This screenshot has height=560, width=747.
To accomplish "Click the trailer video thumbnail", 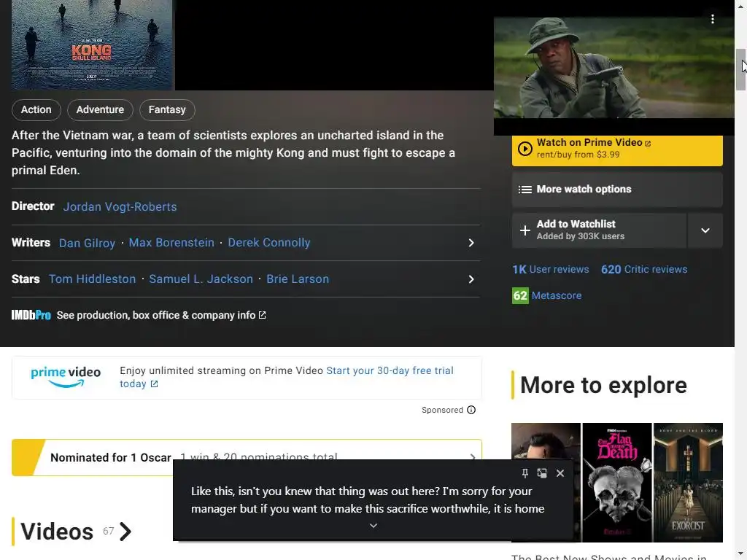I will coord(614,68).
